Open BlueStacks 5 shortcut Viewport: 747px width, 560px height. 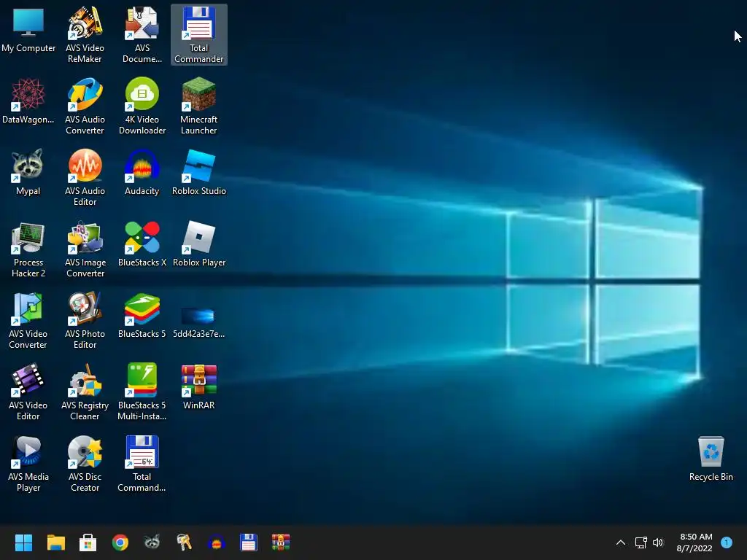point(142,315)
